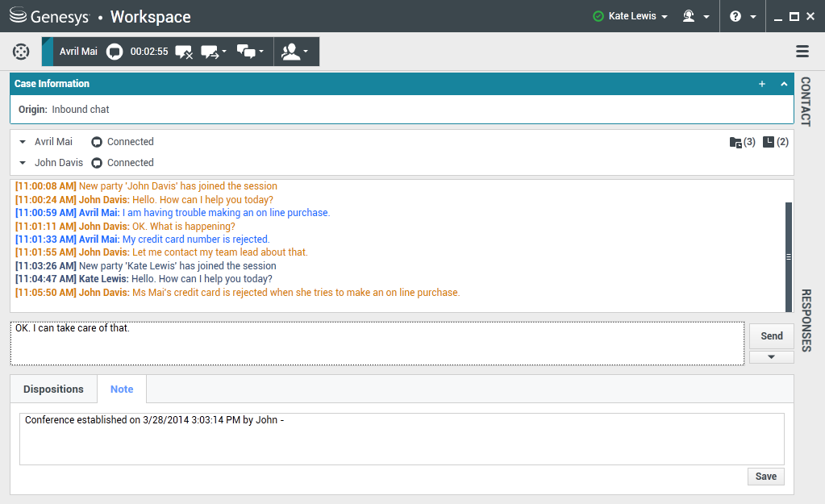Open the Workspace hamburger menu
This screenshot has height=504, width=825.
click(802, 52)
